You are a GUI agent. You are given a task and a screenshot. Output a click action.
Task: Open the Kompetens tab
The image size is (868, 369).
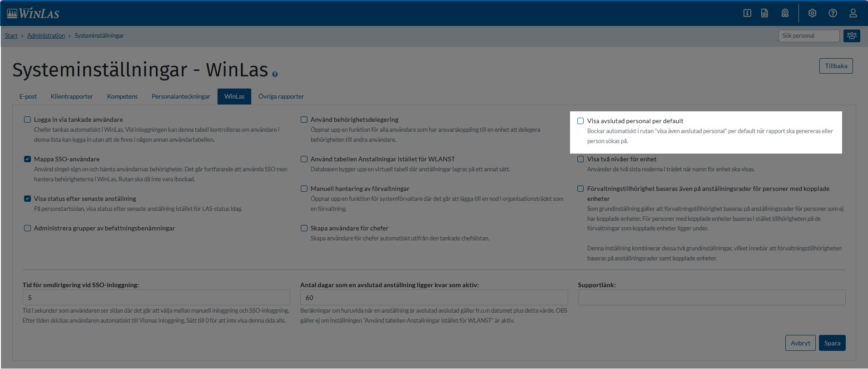122,96
